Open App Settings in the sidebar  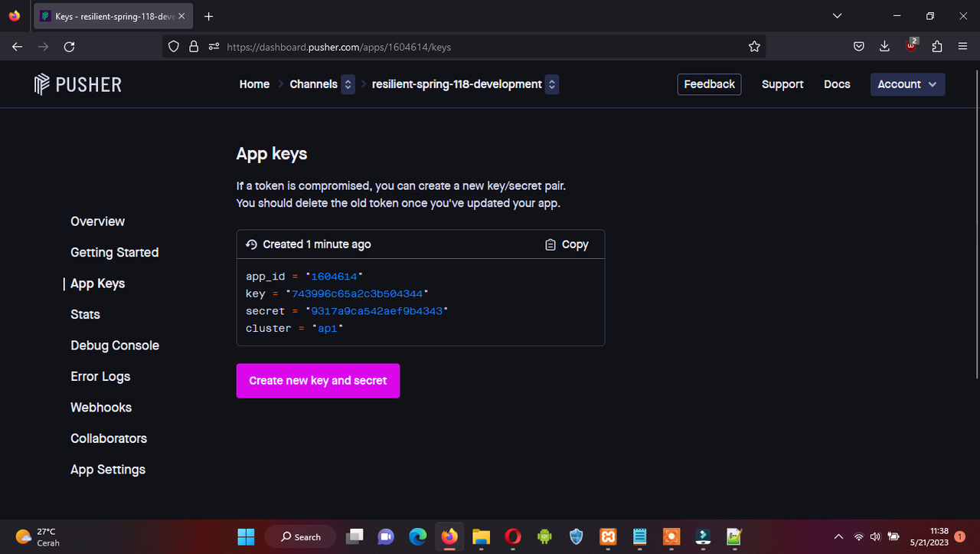108,470
